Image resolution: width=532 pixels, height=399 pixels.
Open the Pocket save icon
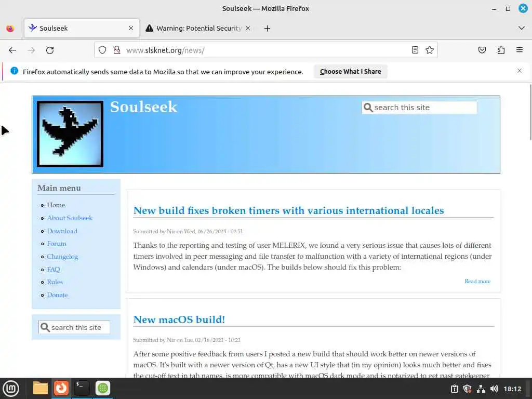[482, 50]
